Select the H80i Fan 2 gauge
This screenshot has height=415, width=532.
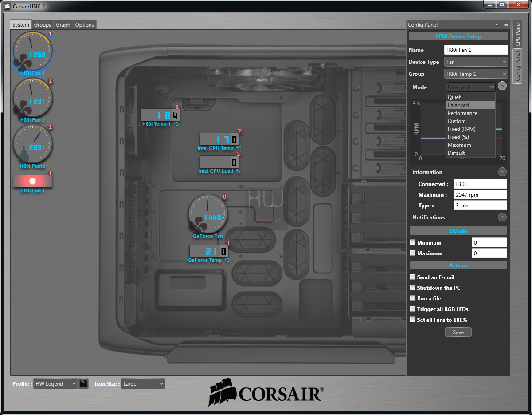(32, 98)
